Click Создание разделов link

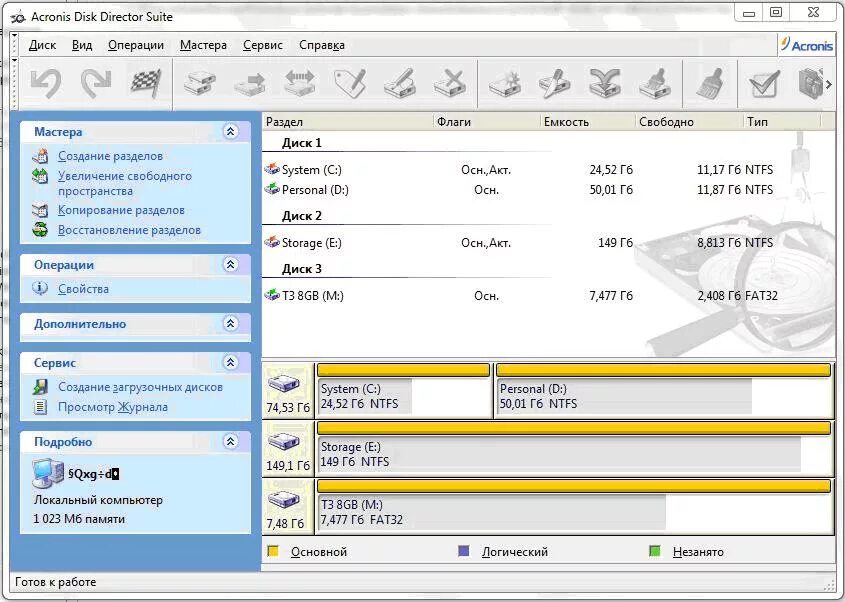pyautogui.click(x=110, y=156)
